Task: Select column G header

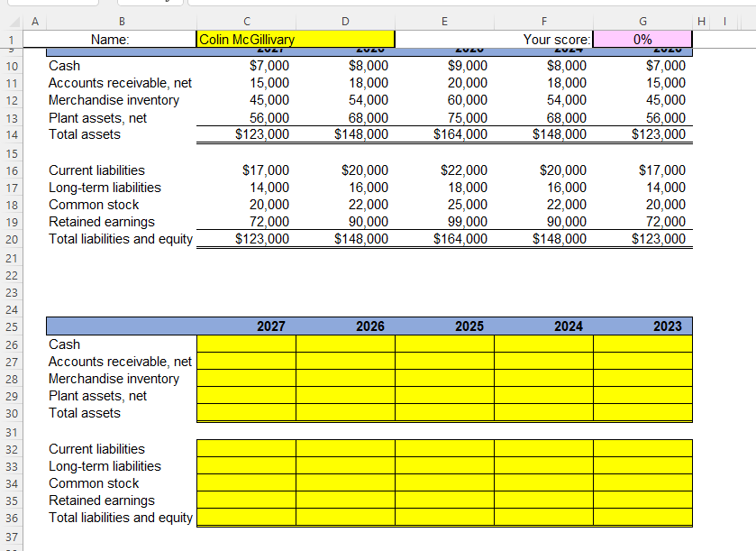Action: click(642, 20)
